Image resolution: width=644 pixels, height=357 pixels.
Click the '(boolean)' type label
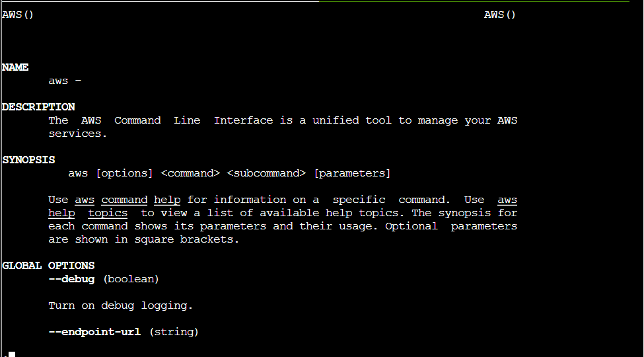(131, 279)
